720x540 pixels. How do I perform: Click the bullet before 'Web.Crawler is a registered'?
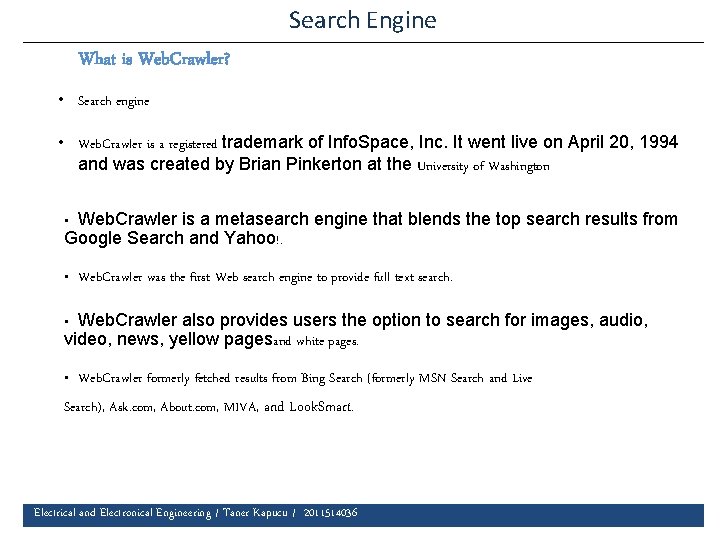[x=62, y=142]
